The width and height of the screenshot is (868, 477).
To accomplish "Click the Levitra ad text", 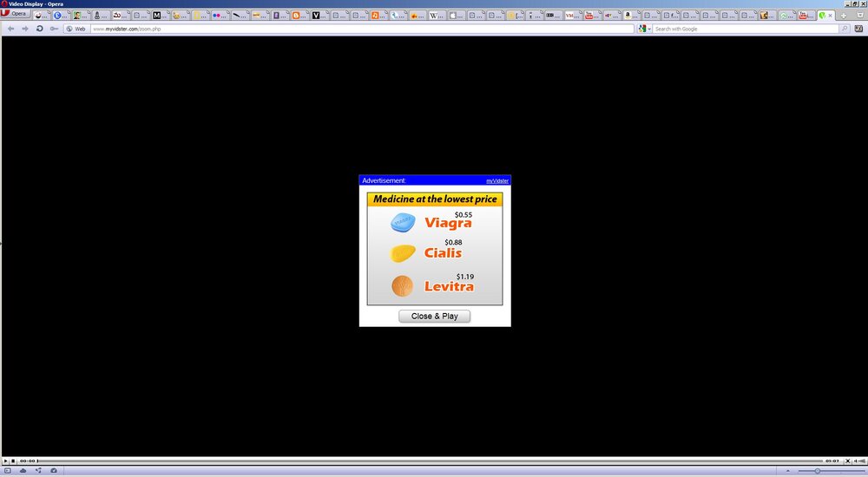I will coord(449,287).
